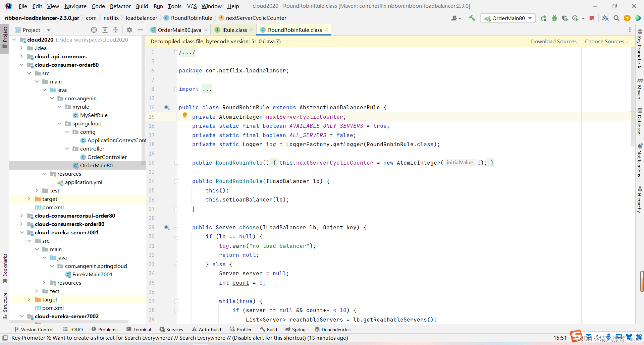The height and width of the screenshot is (345, 644).
Task: Switch to the IRule.class tab
Action: point(234,30)
